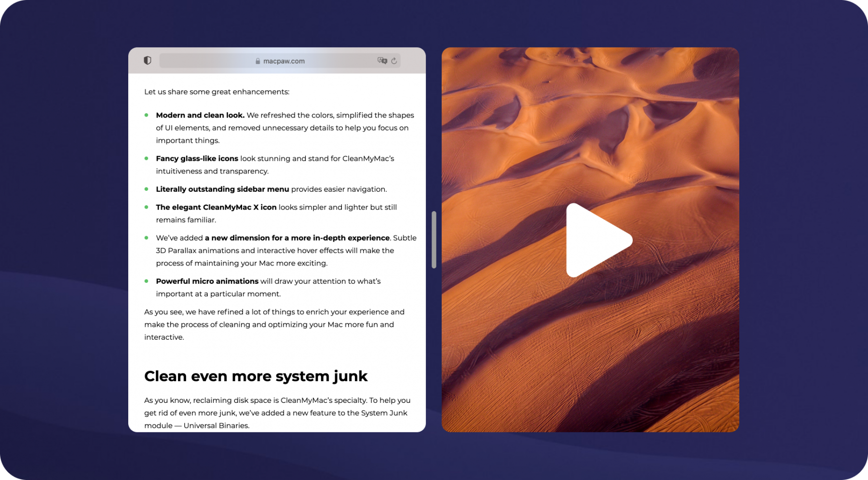
Task: Play the desert dunes video
Action: click(599, 240)
